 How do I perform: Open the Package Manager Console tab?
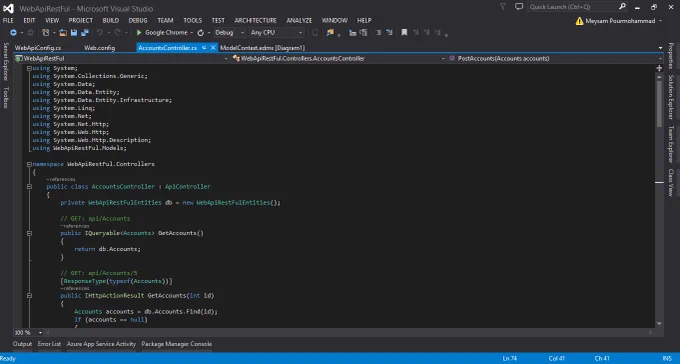(x=177, y=344)
